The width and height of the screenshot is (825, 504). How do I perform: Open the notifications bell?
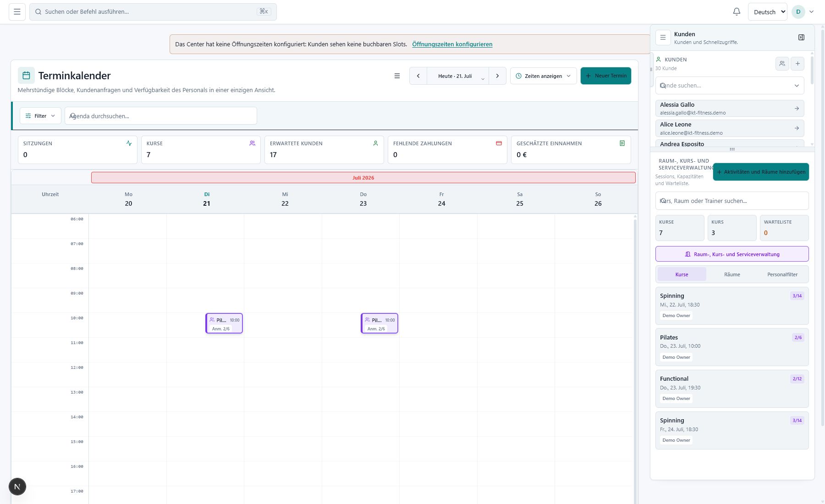(737, 12)
